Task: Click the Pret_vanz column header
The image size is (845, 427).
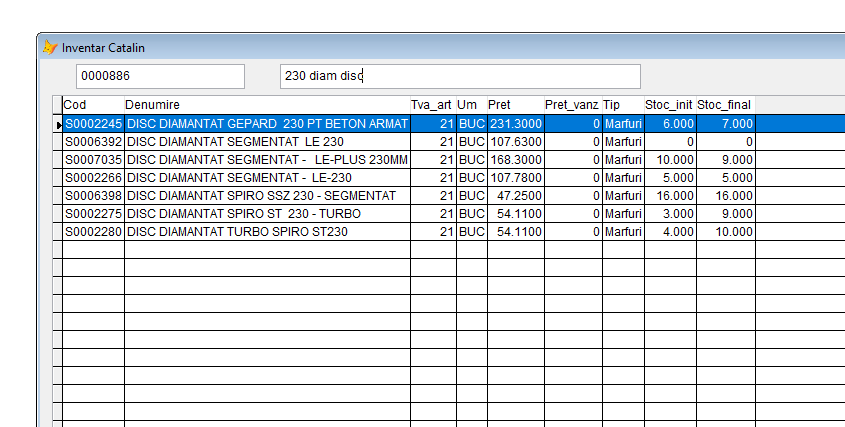Action: coord(573,105)
